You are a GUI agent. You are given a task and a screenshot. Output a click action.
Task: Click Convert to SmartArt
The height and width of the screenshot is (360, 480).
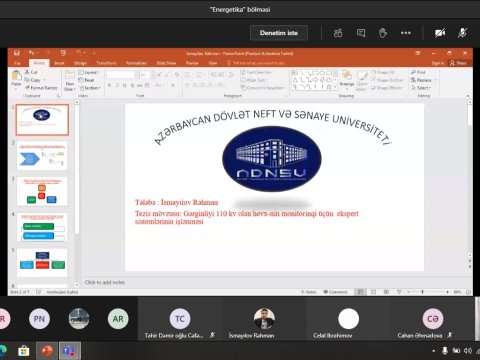[262, 88]
